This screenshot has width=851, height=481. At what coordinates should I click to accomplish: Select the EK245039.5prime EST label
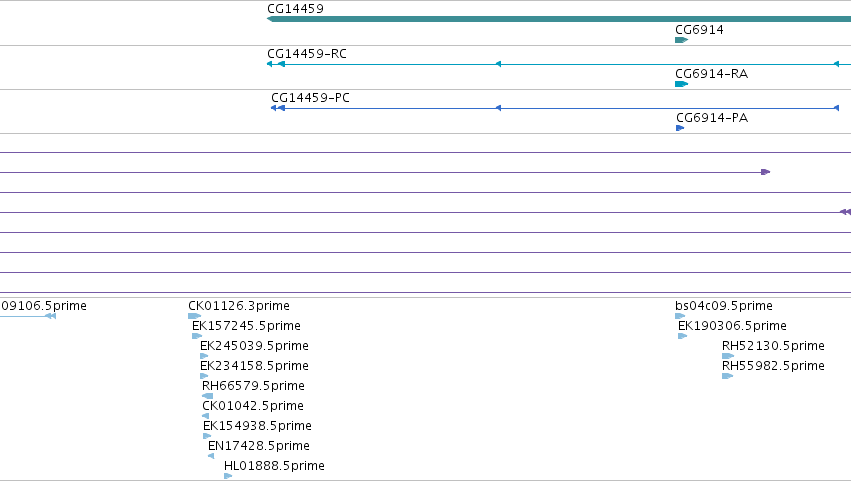tap(254, 346)
